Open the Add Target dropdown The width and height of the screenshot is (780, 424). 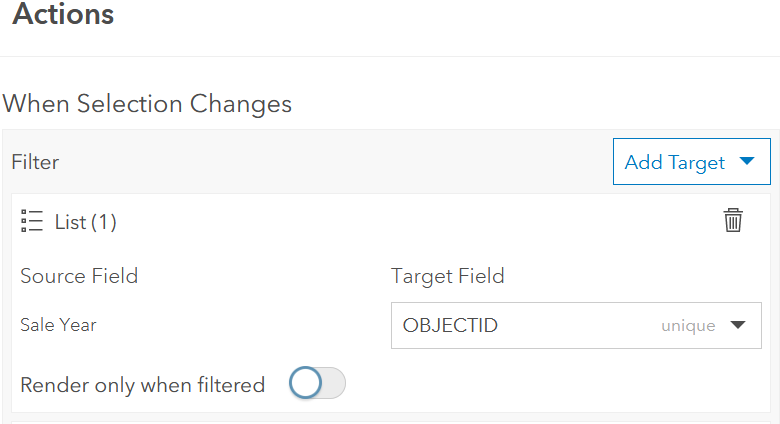[x=691, y=162]
